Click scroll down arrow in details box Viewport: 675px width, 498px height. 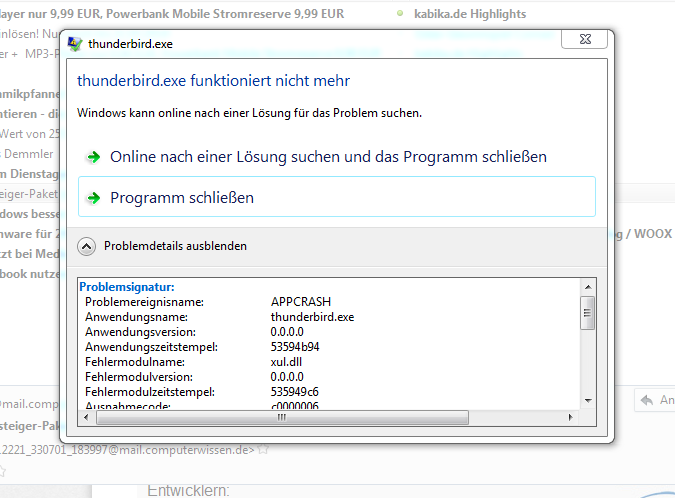click(588, 400)
